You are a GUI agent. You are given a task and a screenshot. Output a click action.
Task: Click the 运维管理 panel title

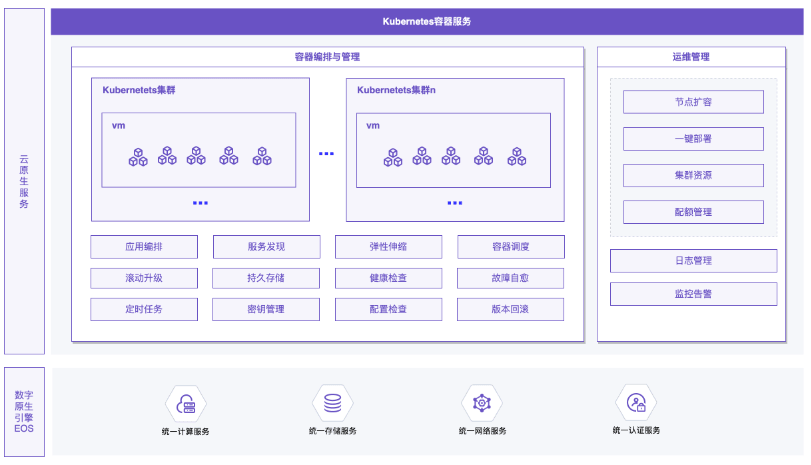(x=691, y=57)
